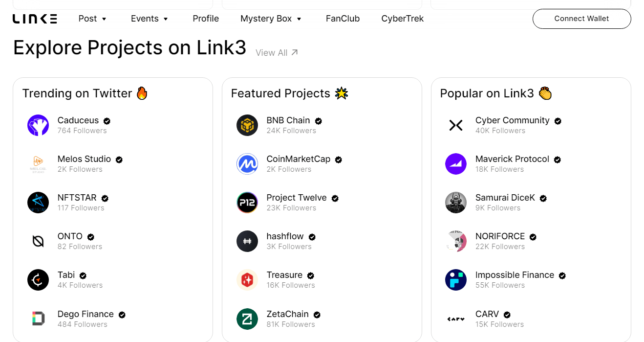Open the Melos Studio project link
The image size is (644, 342).
coord(84,159)
